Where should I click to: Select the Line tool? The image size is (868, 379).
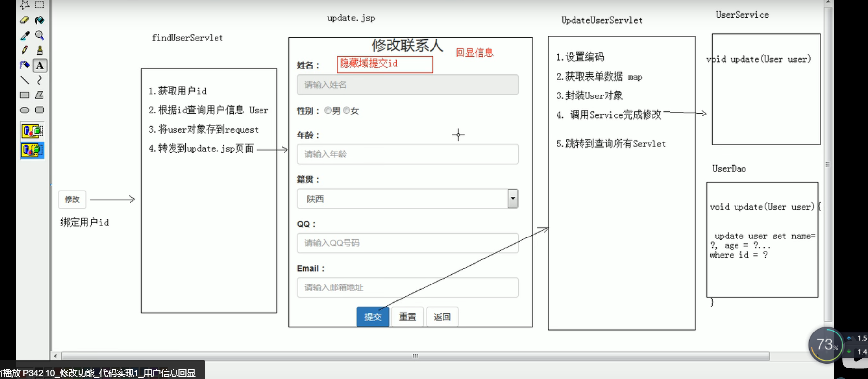(25, 80)
